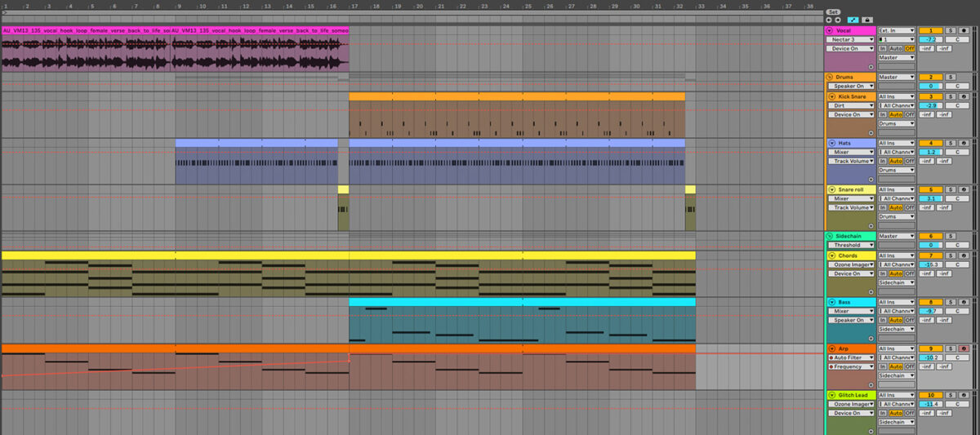Fold the Arp track triangle

coord(832,348)
